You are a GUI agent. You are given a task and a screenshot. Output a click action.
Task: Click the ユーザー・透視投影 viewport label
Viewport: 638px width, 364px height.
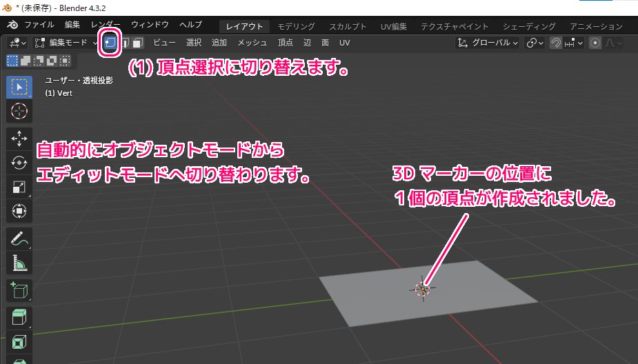(x=79, y=81)
